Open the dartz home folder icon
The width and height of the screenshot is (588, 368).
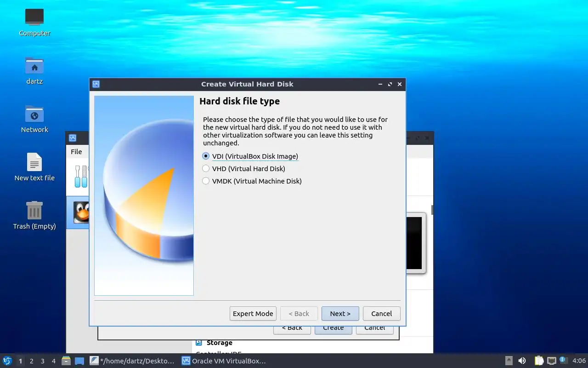pos(34,71)
